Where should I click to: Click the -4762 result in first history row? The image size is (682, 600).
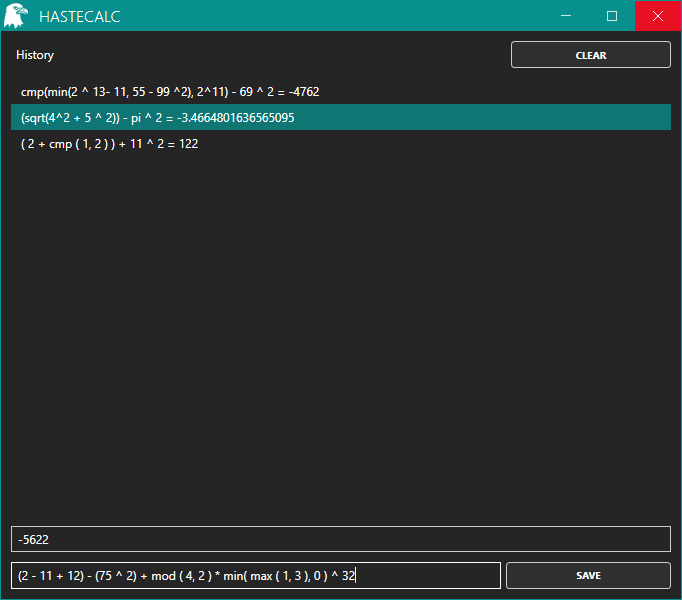pyautogui.click(x=304, y=92)
